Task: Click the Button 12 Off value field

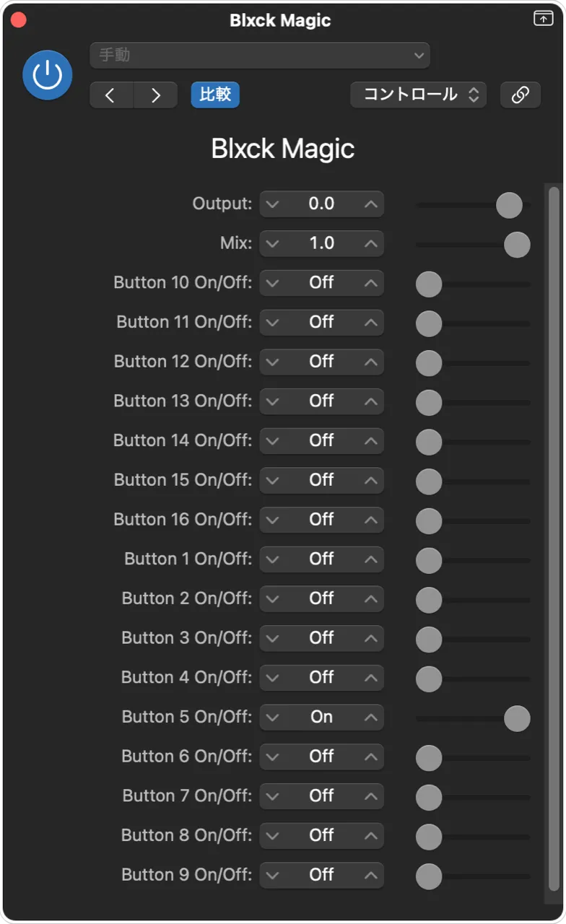Action: tap(321, 362)
